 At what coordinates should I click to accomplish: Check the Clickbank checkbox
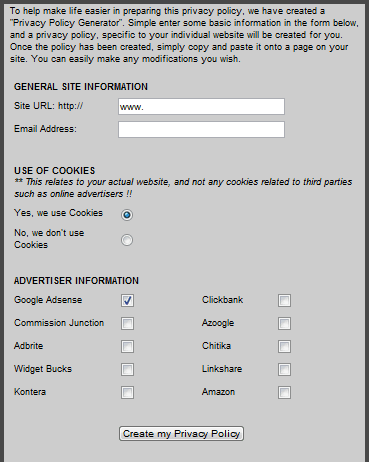pyautogui.click(x=284, y=300)
